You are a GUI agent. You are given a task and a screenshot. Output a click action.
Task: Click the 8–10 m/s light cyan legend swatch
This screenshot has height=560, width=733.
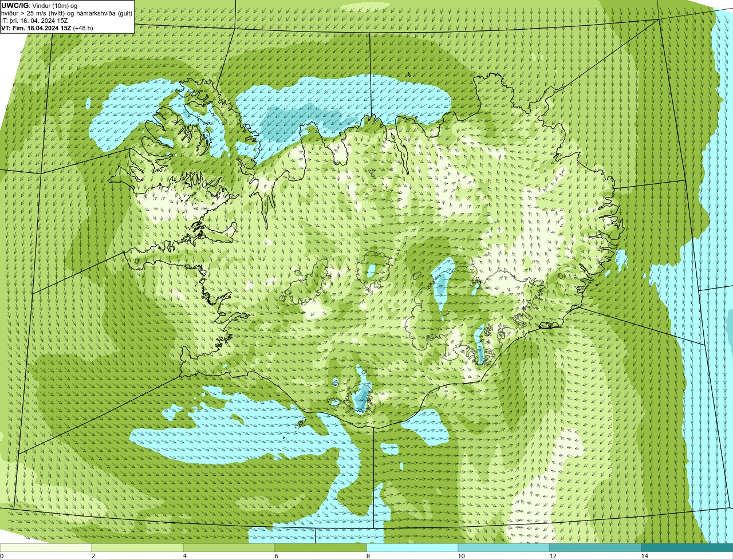[x=412, y=547]
